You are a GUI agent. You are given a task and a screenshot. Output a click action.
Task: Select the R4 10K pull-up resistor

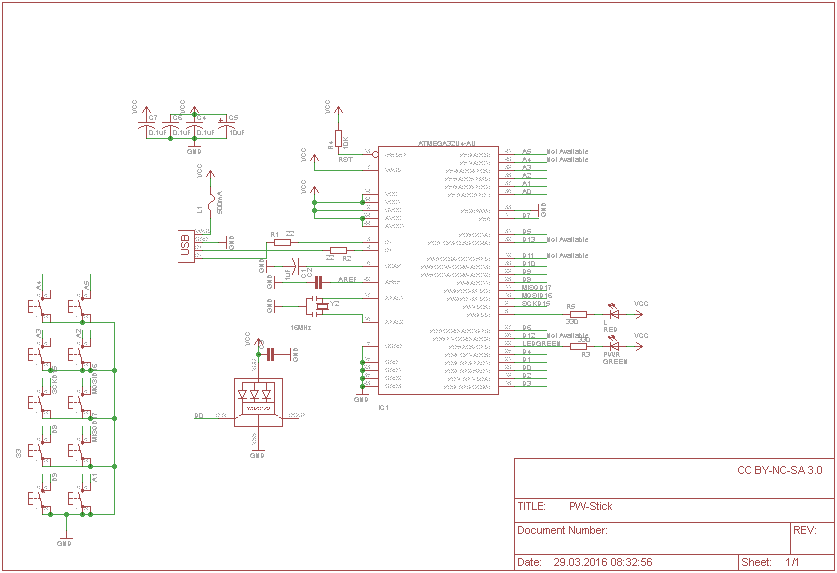pyautogui.click(x=338, y=138)
